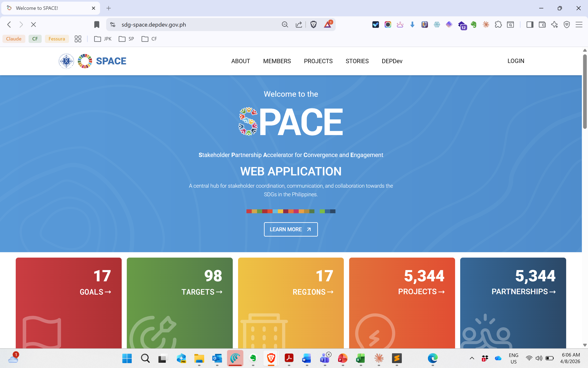Viewport: 588px width, 368px height.
Task: Open File Explorer from the taskbar
Action: pos(199,358)
